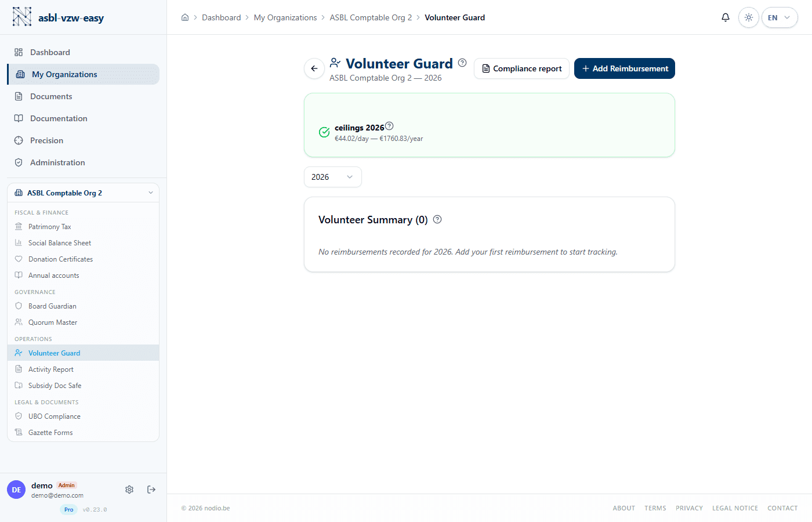
Task: Click the logout icon
Action: (151, 490)
